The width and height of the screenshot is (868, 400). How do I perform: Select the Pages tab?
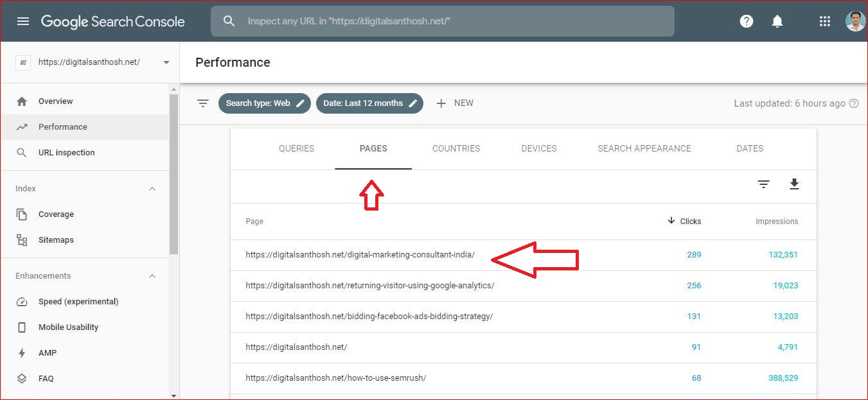pyautogui.click(x=373, y=148)
